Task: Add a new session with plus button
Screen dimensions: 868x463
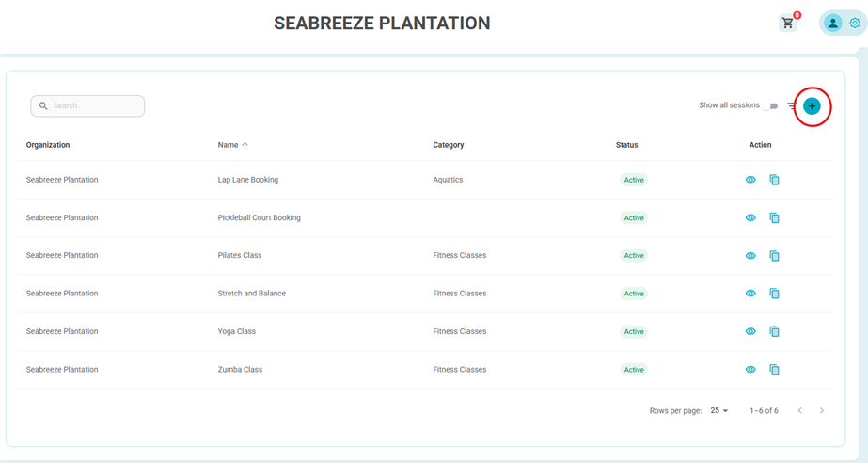Action: click(812, 105)
